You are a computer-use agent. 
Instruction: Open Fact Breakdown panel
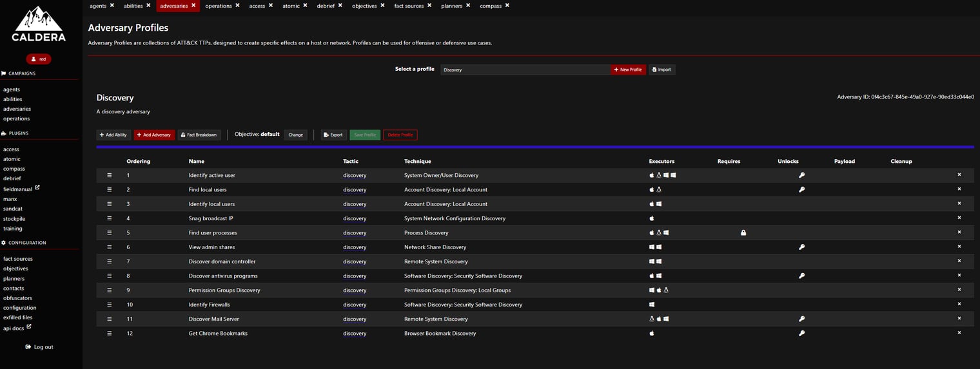point(199,135)
